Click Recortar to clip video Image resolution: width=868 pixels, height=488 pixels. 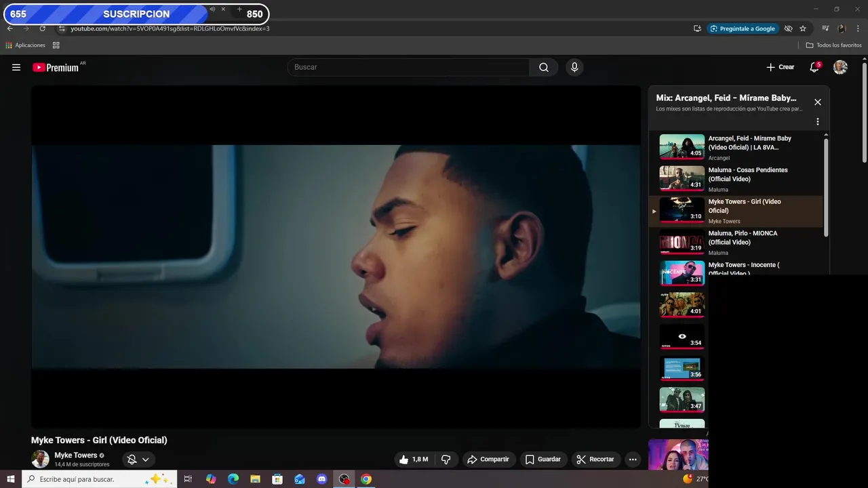(595, 460)
